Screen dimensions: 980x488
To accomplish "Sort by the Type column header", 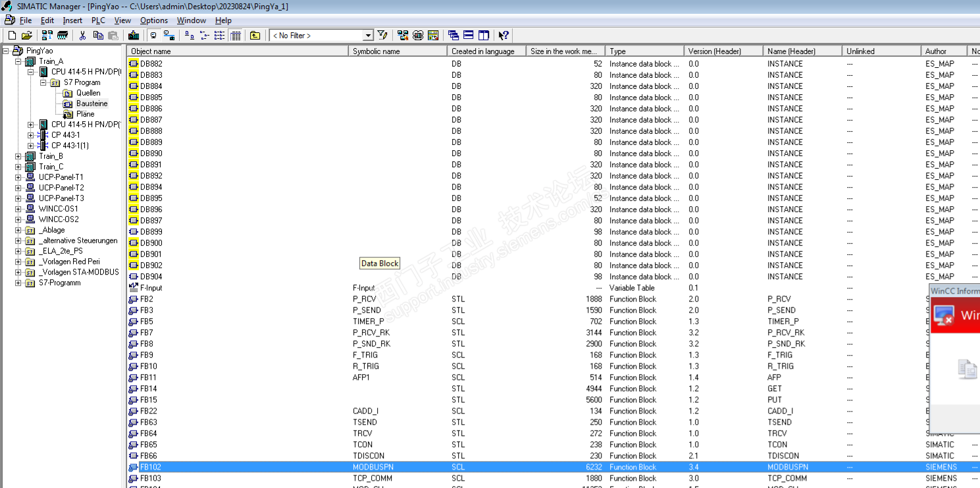I will click(x=644, y=51).
